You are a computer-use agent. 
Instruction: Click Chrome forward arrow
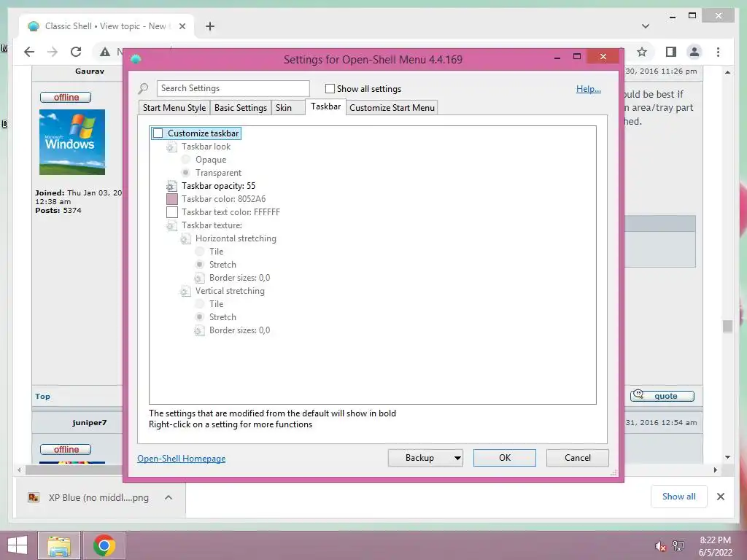(x=53, y=52)
